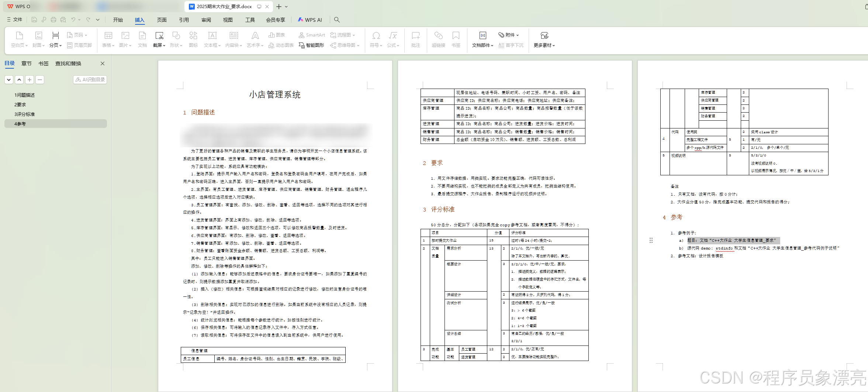Click the Save icon in quick access toolbar
The width and height of the screenshot is (868, 392).
[x=34, y=20]
